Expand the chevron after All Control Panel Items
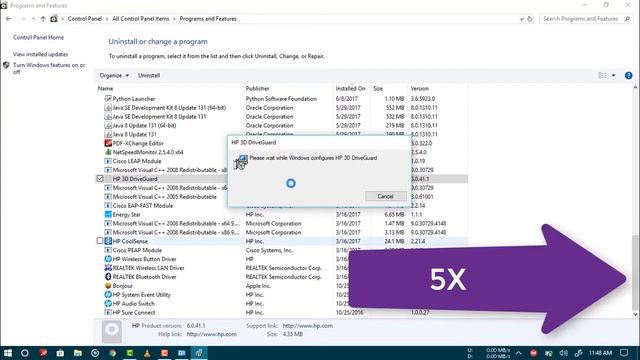This screenshot has height=360, width=640. point(174,19)
